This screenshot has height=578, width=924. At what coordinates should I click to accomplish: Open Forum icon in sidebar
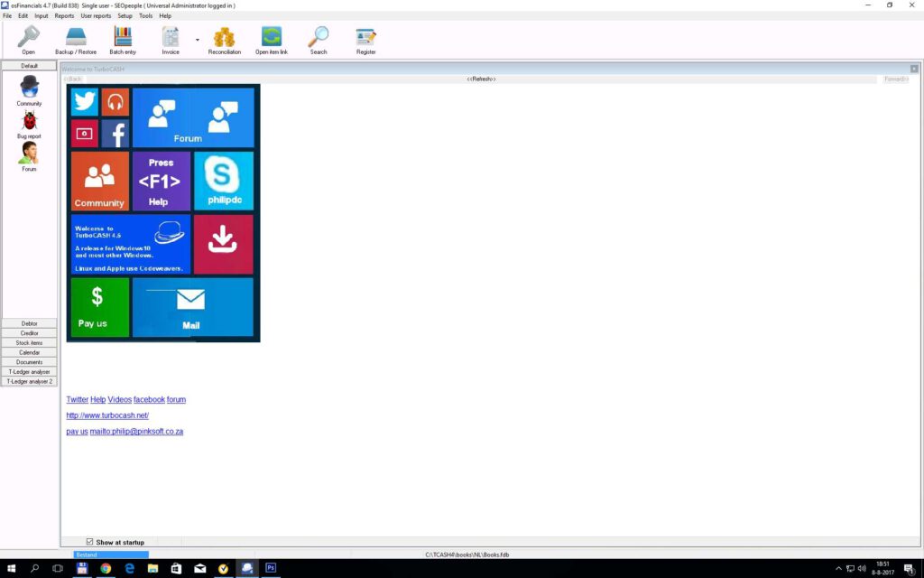[29, 157]
